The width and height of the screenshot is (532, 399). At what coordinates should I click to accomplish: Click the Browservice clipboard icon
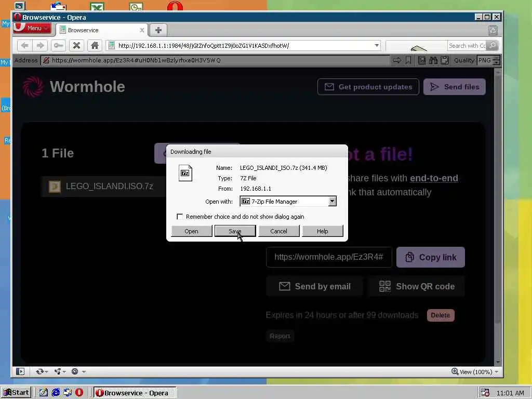(445, 60)
